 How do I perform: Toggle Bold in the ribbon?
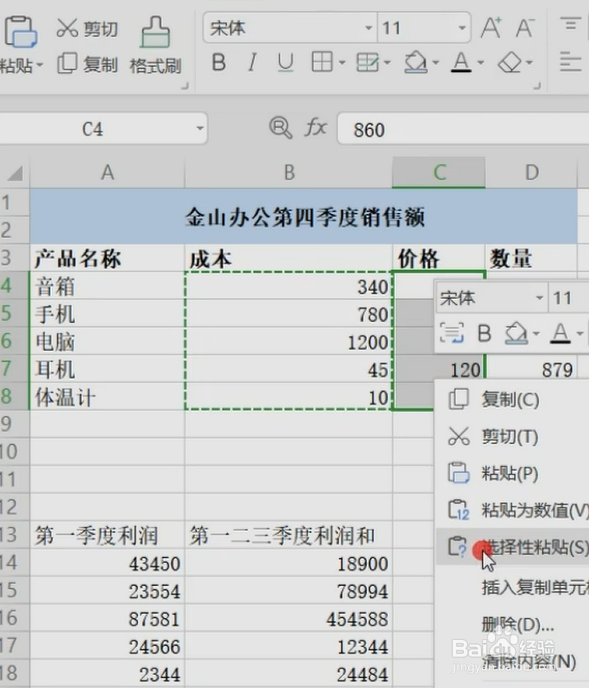click(219, 62)
